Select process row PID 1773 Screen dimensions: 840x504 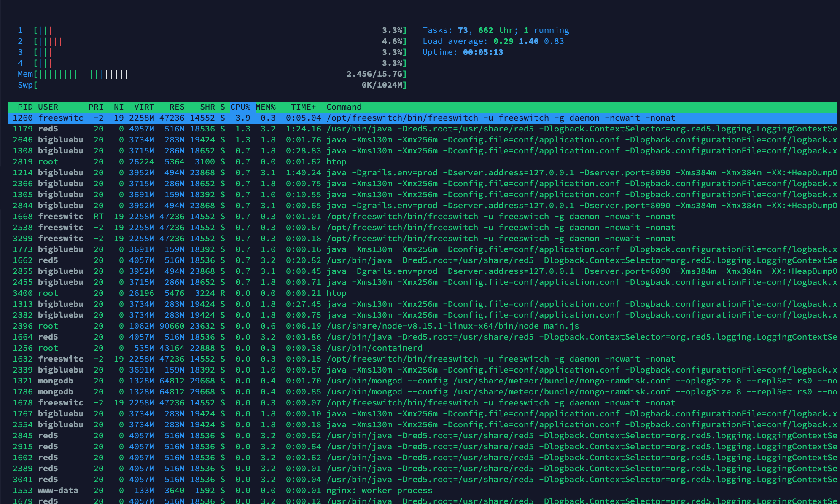(423, 249)
